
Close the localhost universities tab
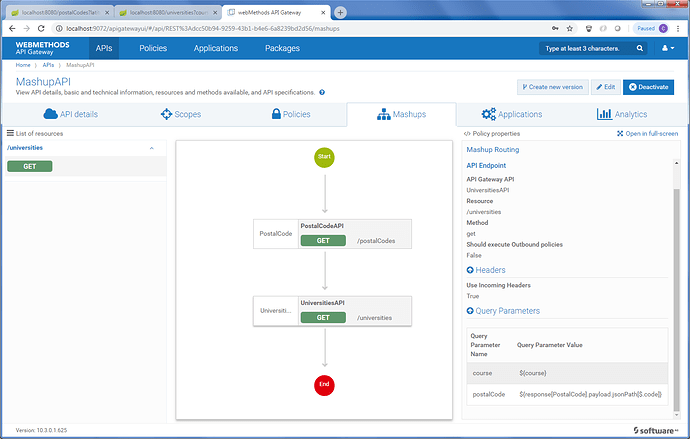215,13
